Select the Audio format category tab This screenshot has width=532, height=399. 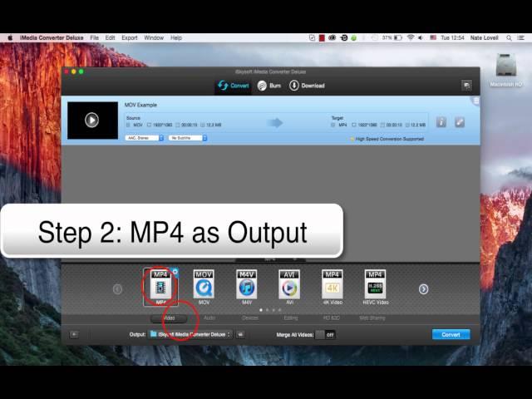209,318
